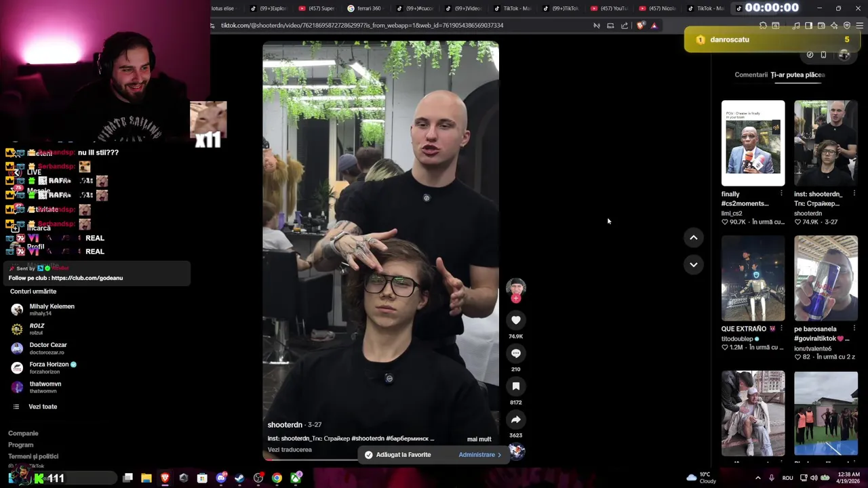Open ROLZ followed account
The width and height of the screenshot is (868, 488).
pyautogui.click(x=37, y=329)
